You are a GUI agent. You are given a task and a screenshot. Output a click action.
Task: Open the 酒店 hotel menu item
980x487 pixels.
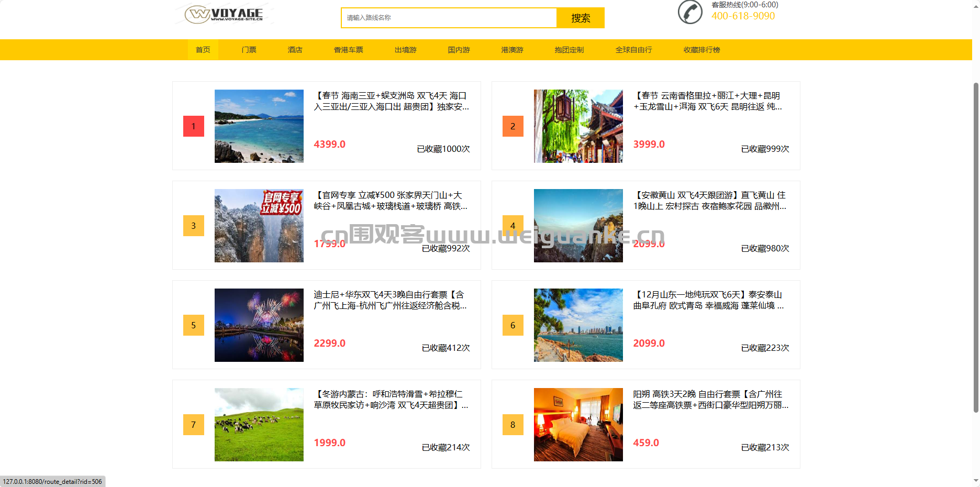tap(295, 50)
